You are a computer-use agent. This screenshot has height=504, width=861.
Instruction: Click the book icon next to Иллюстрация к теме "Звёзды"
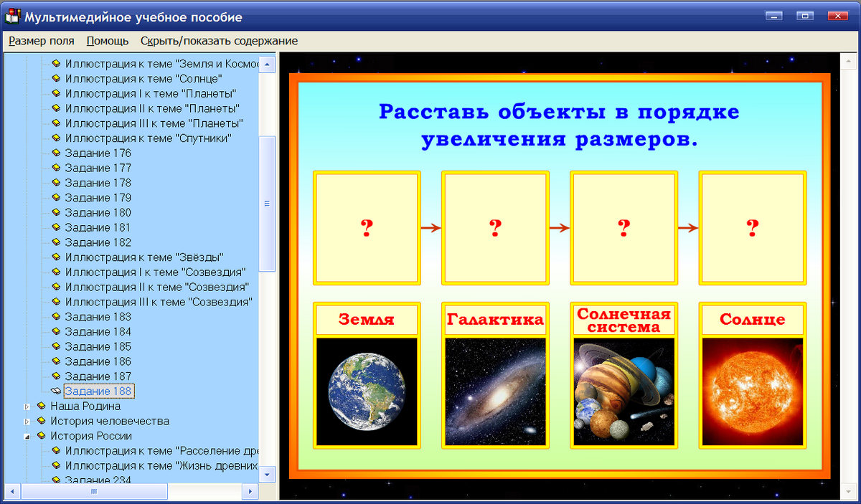click(x=56, y=257)
